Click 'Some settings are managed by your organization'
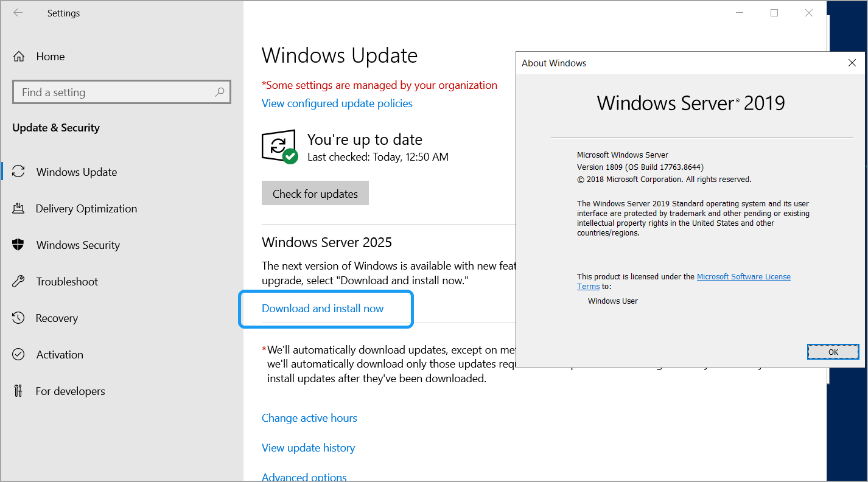Image resolution: width=868 pixels, height=482 pixels. 379,85
